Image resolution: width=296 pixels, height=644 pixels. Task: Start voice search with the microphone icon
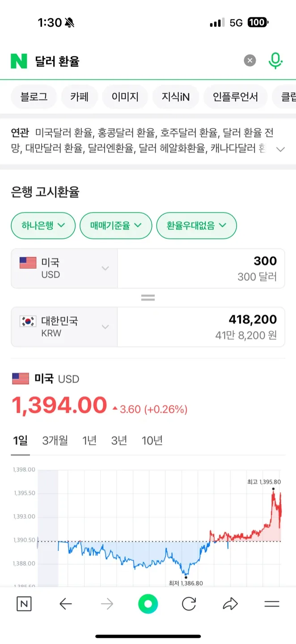[275, 61]
